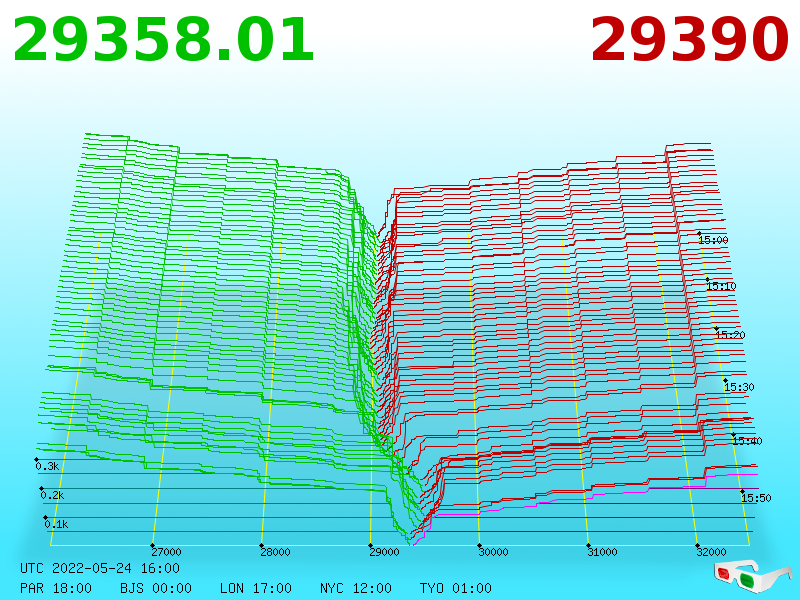Select the 28000 price axis label
800x600 pixels.
(276, 552)
